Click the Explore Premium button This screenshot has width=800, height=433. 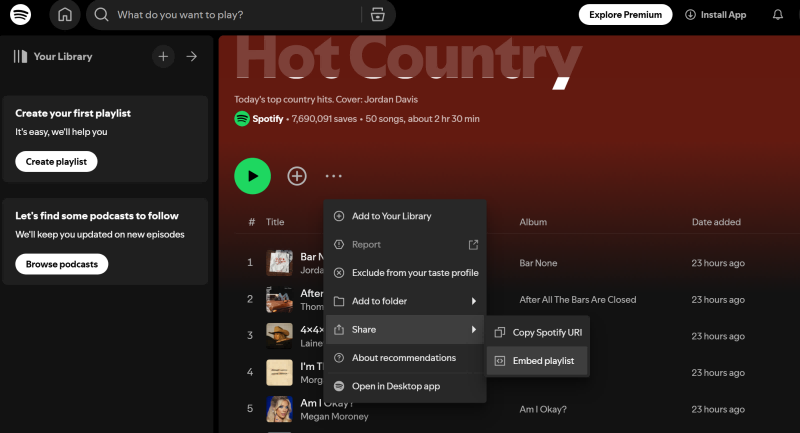pyautogui.click(x=625, y=15)
